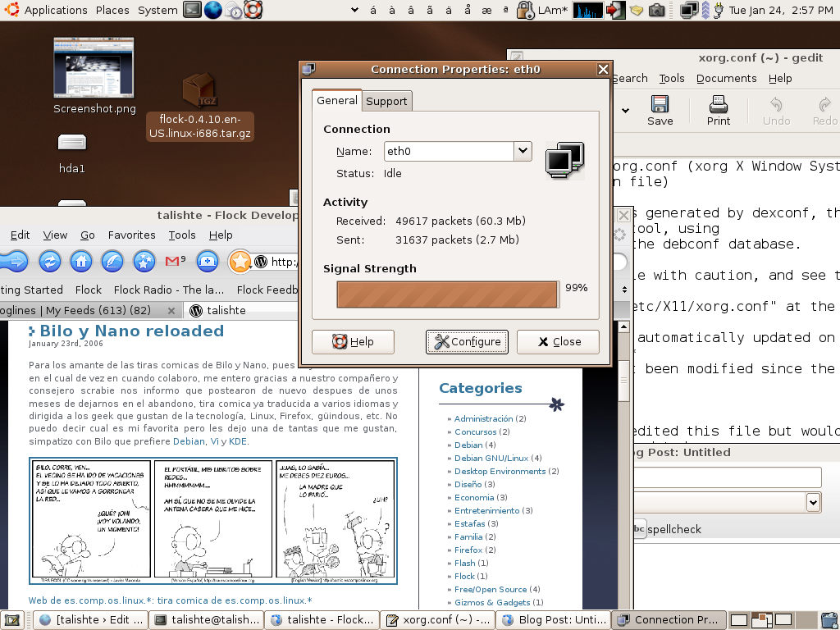Click the Signal Strength bar
This screenshot has height=630, width=840.
coord(447,294)
